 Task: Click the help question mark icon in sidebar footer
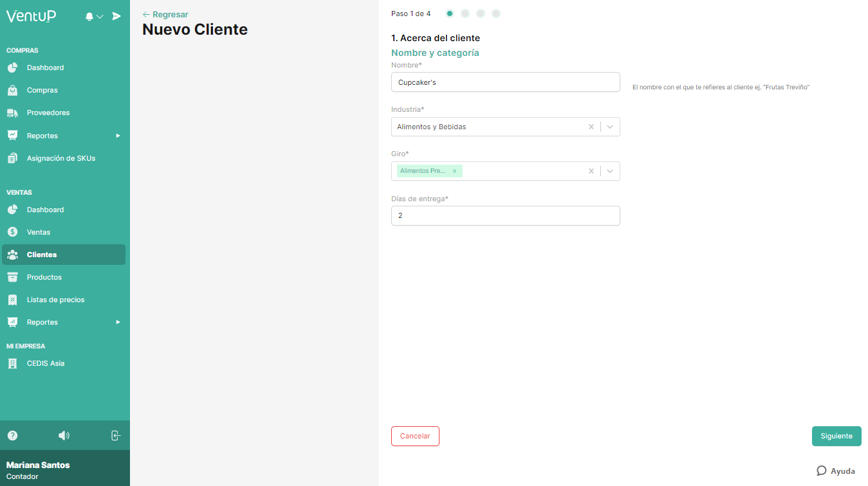pos(12,435)
